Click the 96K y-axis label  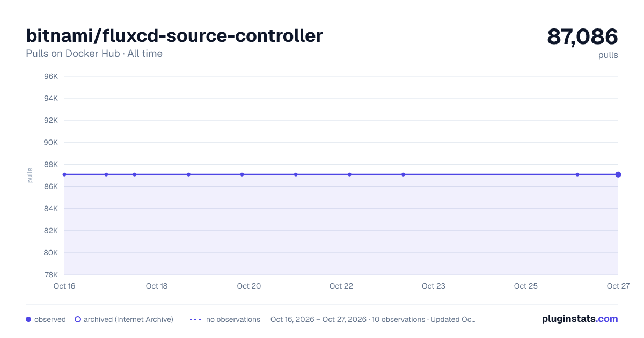point(50,76)
